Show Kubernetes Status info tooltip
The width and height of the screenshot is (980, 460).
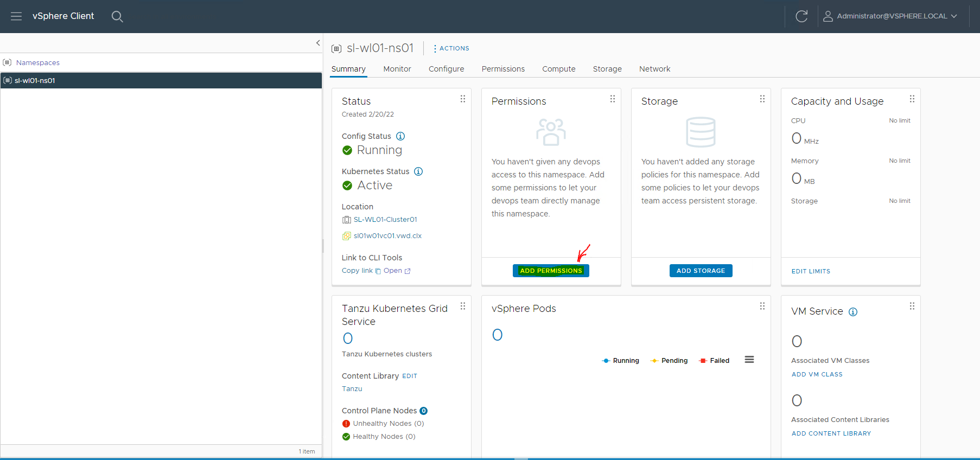[x=418, y=171]
